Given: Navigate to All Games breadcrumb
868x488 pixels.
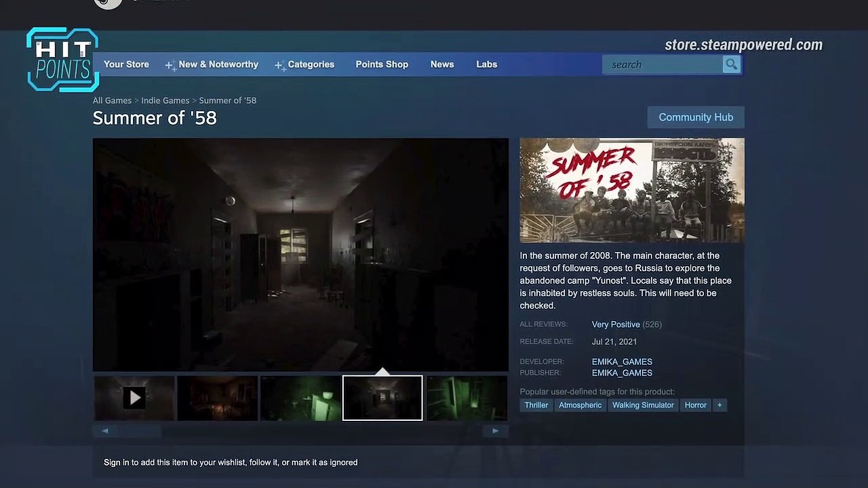Looking at the screenshot, I should point(112,100).
